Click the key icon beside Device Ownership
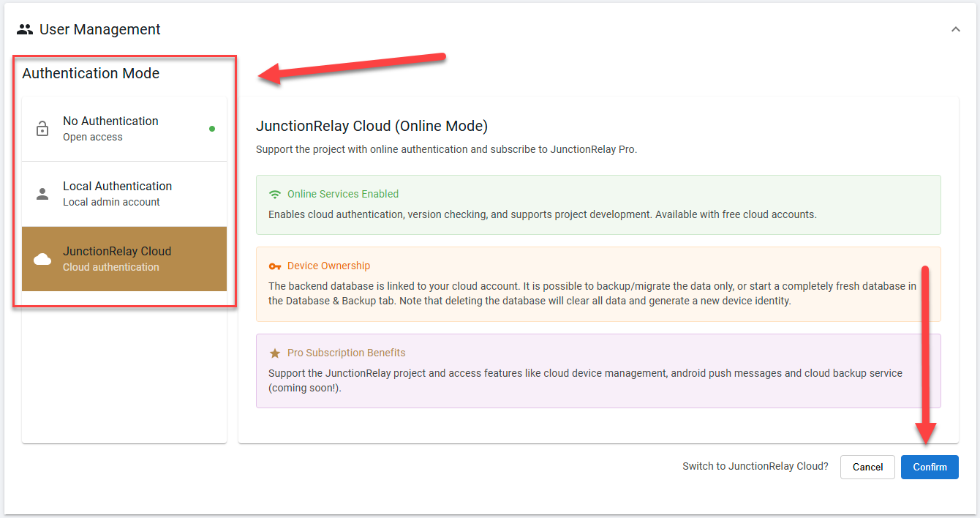 275,266
